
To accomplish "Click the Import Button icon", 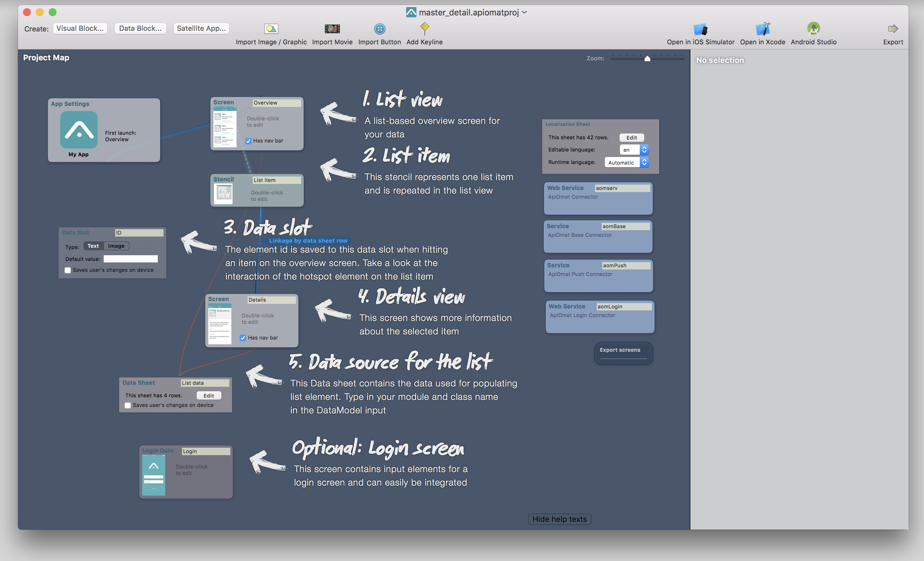I will pyautogui.click(x=380, y=28).
